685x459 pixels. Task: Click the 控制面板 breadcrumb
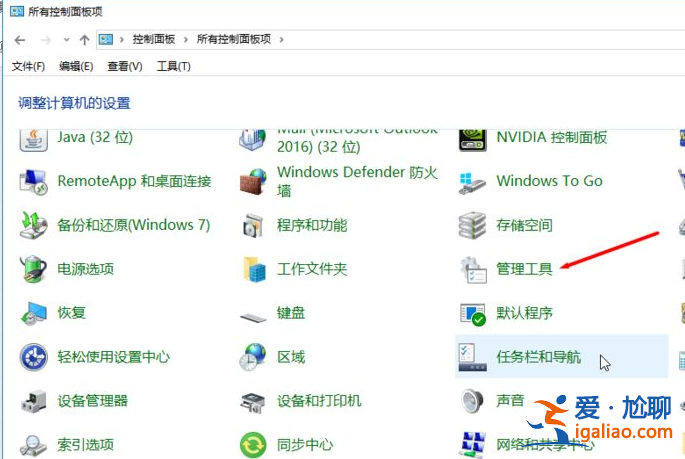(154, 39)
